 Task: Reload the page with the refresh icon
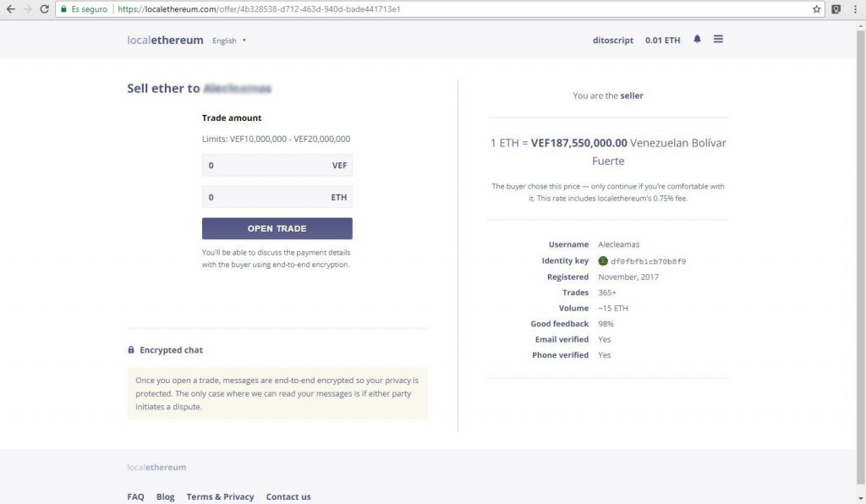[44, 8]
